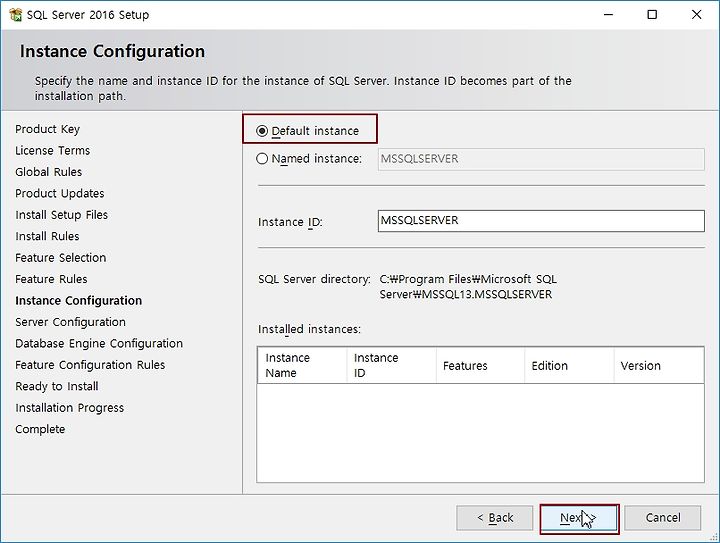The image size is (720, 543).
Task: Click the SQL Server directory path text
Action: point(468,287)
